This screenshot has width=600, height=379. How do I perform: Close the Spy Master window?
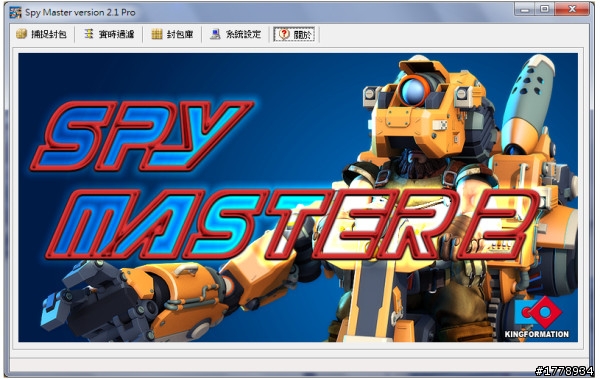tap(572, 9)
